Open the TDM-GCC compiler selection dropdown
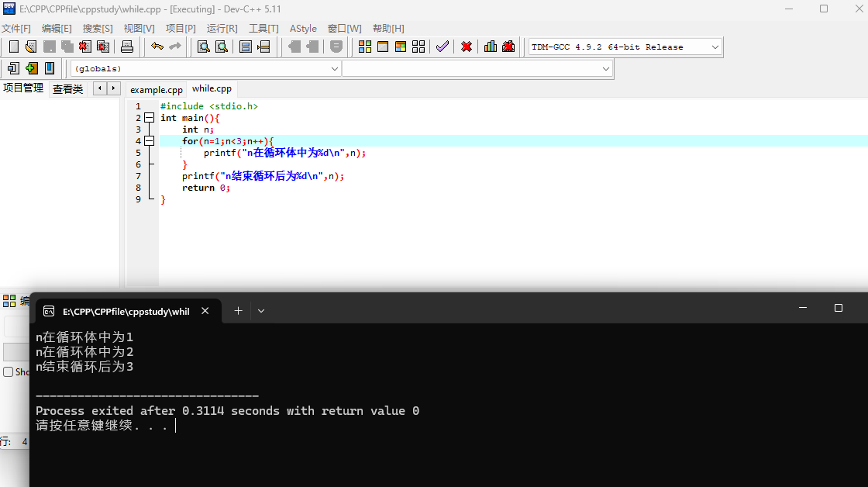The width and height of the screenshot is (868, 487). 715,47
